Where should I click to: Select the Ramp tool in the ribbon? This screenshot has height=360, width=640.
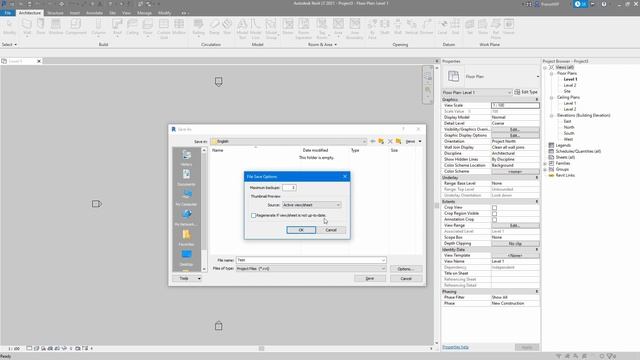click(x=214, y=27)
